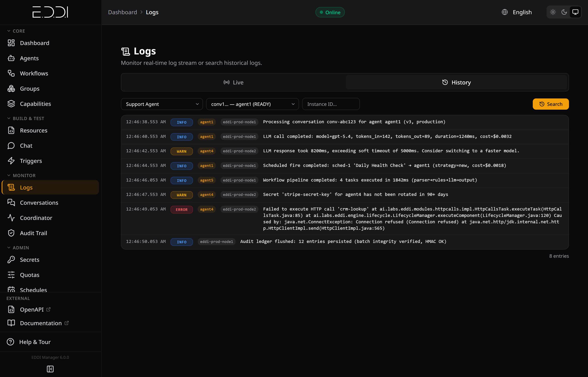
Task: Select system theme monitor toggle
Action: pos(575,12)
